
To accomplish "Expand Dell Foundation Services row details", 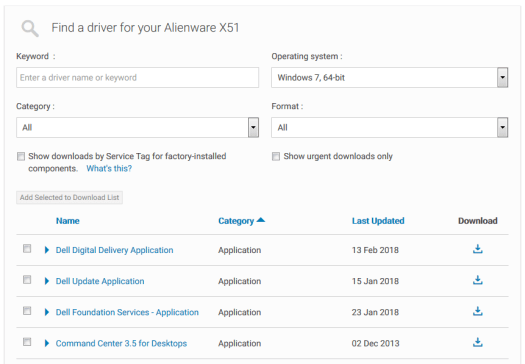I will 47,312.
